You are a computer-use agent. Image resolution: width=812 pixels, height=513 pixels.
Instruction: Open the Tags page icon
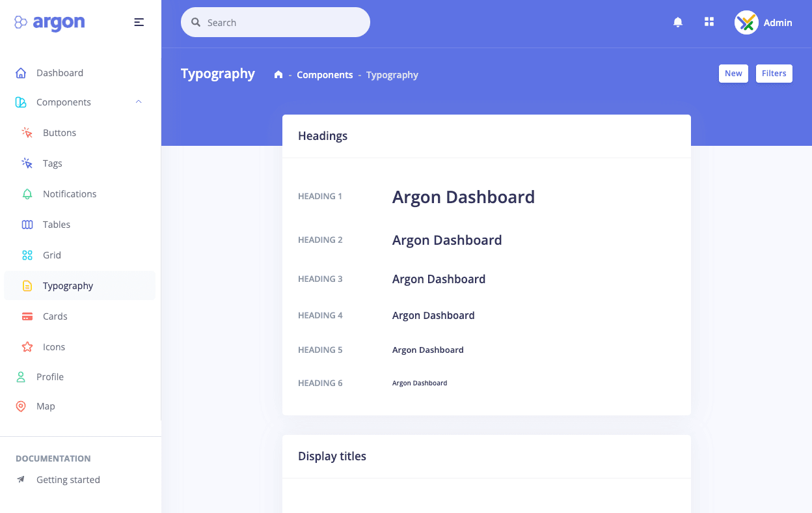coord(27,163)
